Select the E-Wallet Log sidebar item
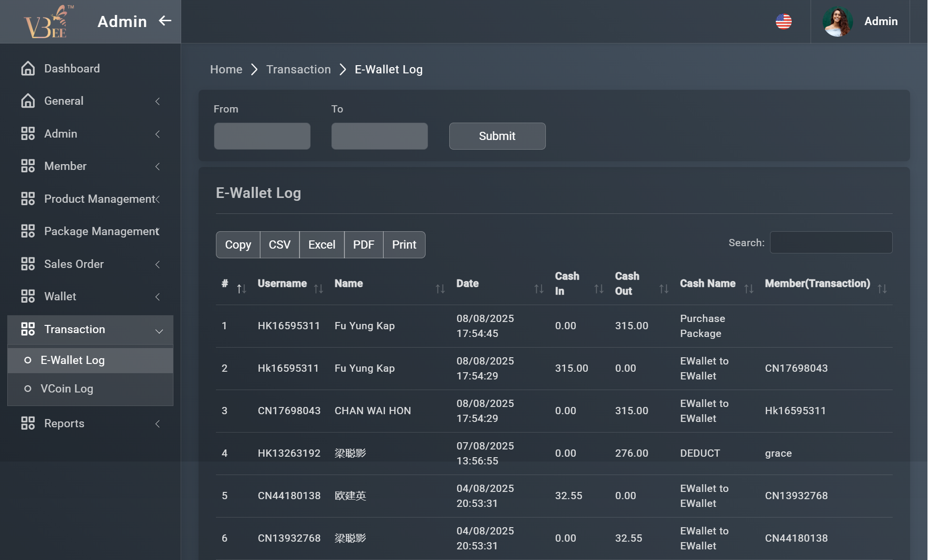The width and height of the screenshot is (941, 560). coord(72,360)
